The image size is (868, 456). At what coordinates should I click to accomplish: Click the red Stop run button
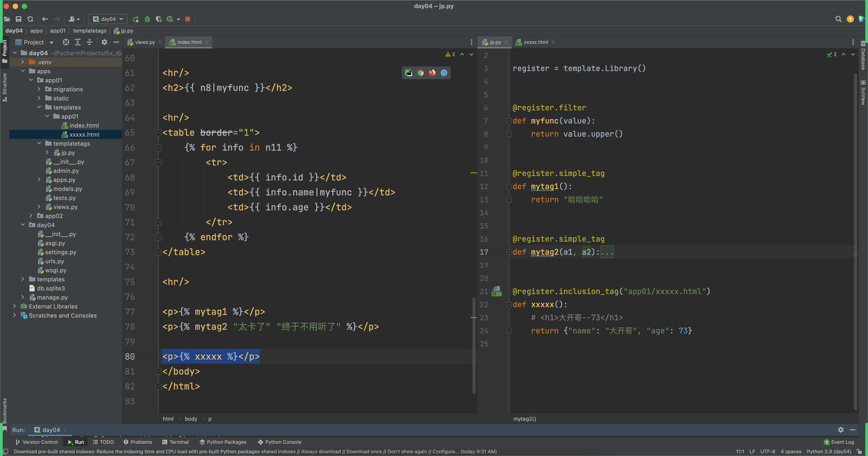point(188,19)
